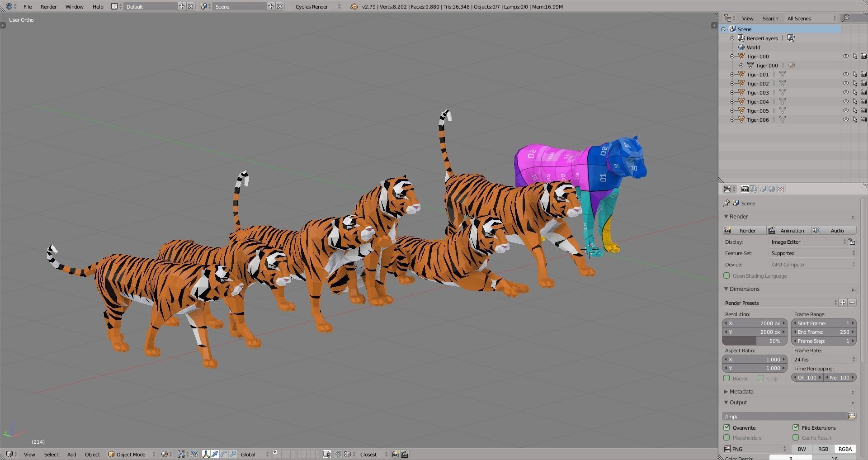The image size is (868, 460).
Task: Click the lock interface icon beside Display
Action: coord(852,242)
